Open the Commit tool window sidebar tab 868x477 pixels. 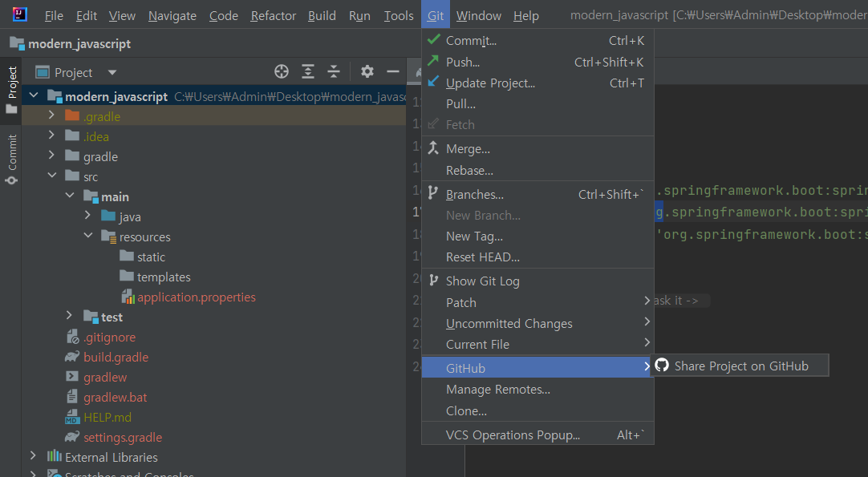tap(12, 159)
